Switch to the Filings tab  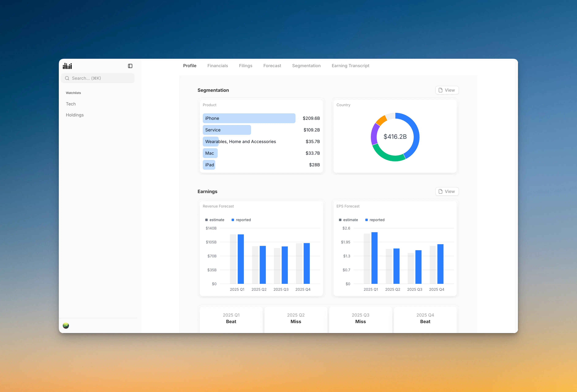(246, 66)
